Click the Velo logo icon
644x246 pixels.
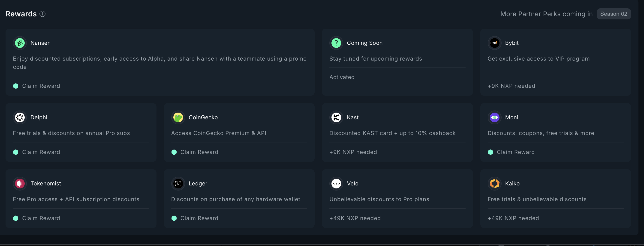coord(336,184)
